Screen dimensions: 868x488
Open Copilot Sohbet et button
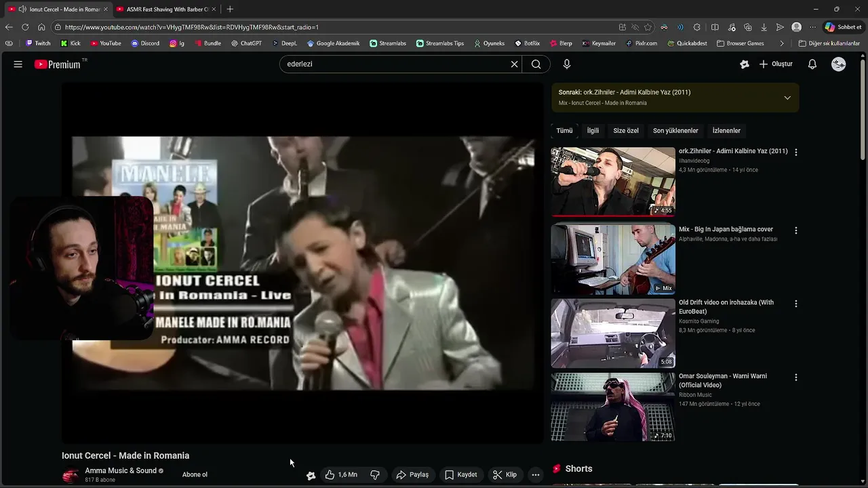point(844,27)
